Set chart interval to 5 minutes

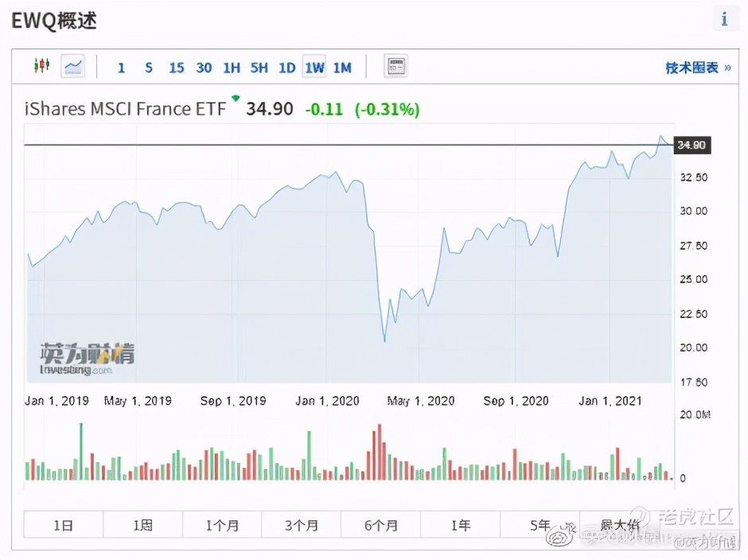[x=149, y=68]
